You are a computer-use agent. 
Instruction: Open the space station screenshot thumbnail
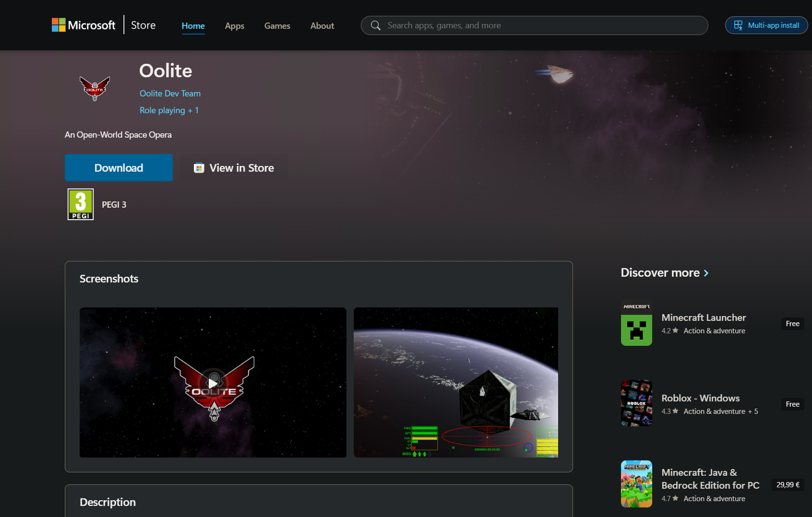(x=456, y=382)
